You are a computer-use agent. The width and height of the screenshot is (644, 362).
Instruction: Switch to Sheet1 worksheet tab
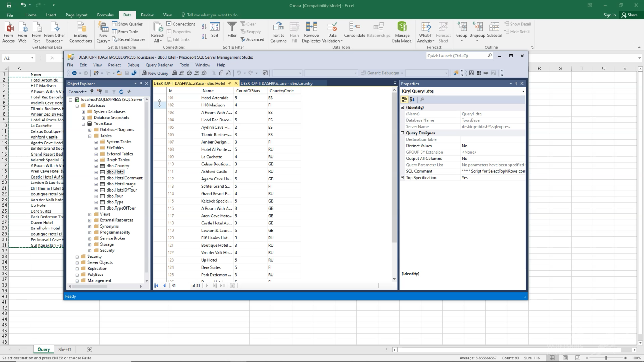click(x=64, y=349)
